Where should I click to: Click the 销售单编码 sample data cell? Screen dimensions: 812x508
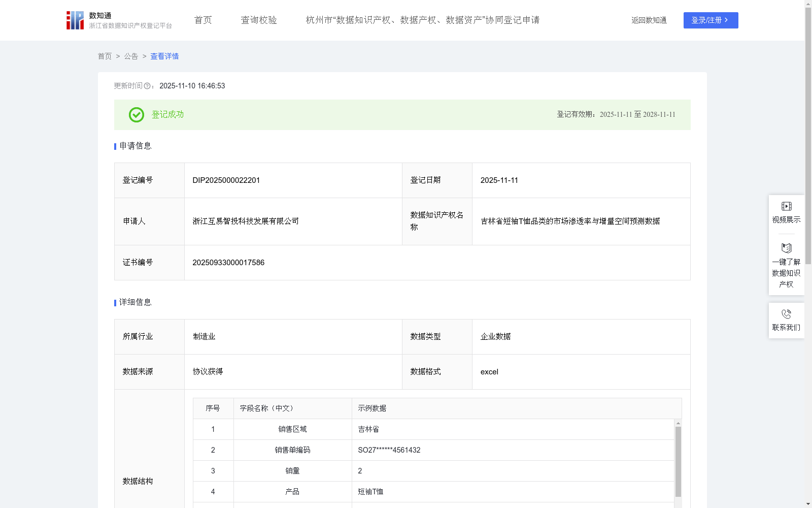tap(389, 450)
